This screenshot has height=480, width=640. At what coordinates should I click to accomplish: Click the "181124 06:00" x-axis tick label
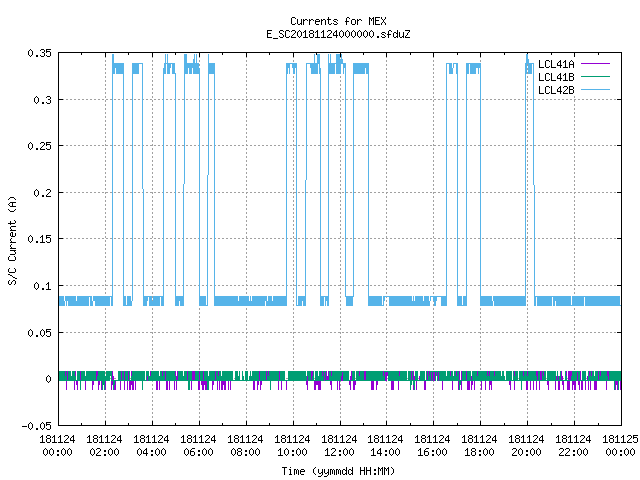(198, 446)
